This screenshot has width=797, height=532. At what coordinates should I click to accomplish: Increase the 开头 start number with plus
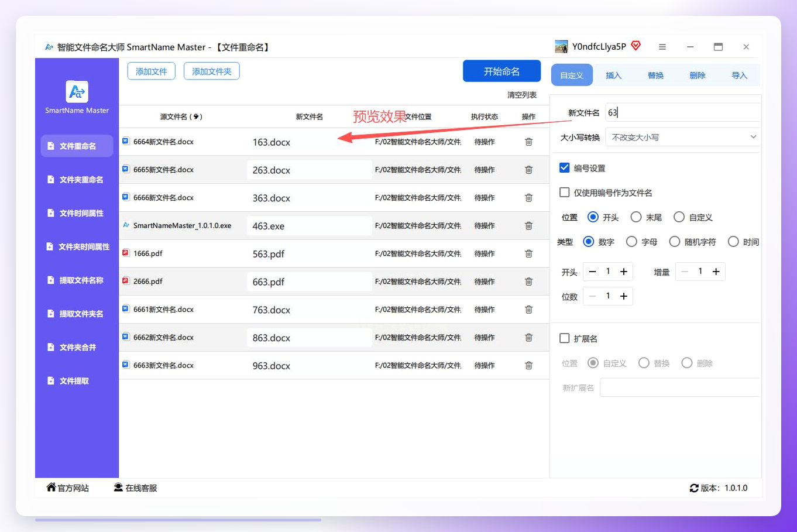[624, 272]
